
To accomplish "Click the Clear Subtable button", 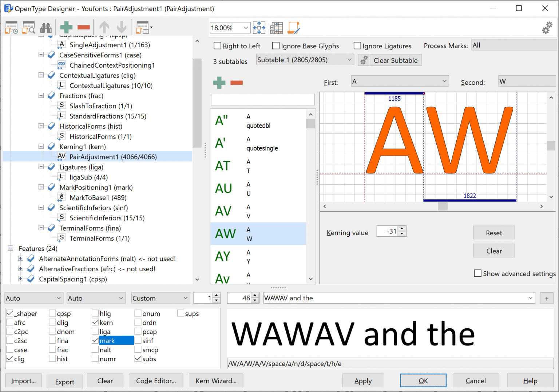I will (x=395, y=60).
